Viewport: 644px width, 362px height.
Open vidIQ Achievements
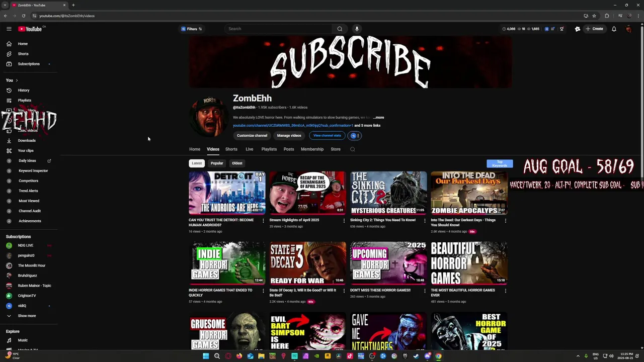pyautogui.click(x=30, y=221)
